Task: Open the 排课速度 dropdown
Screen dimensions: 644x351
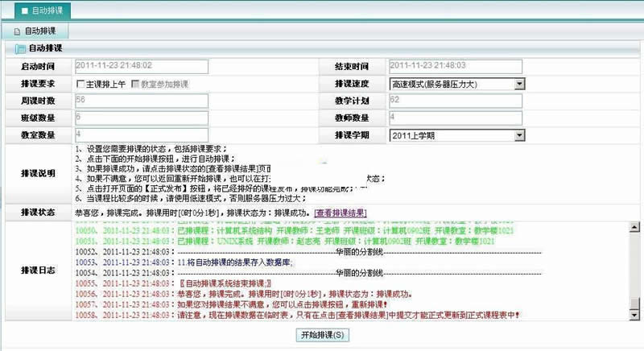Action: 519,84
